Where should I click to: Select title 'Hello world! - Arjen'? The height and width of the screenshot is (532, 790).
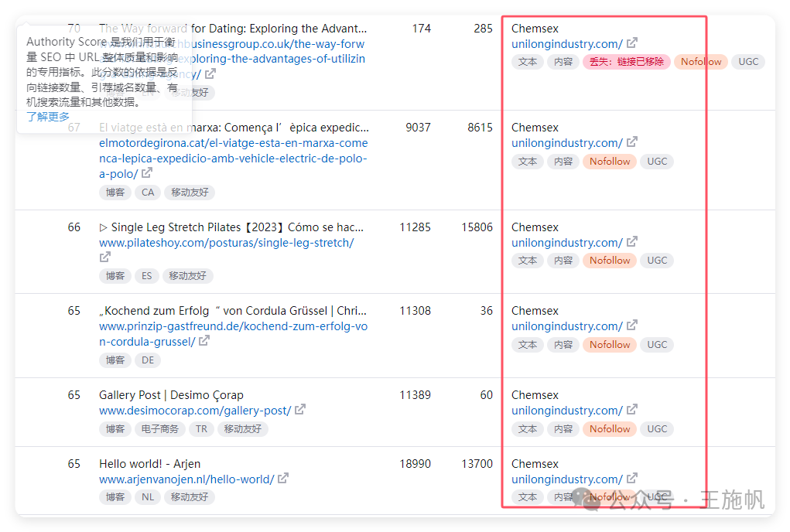coord(149,463)
